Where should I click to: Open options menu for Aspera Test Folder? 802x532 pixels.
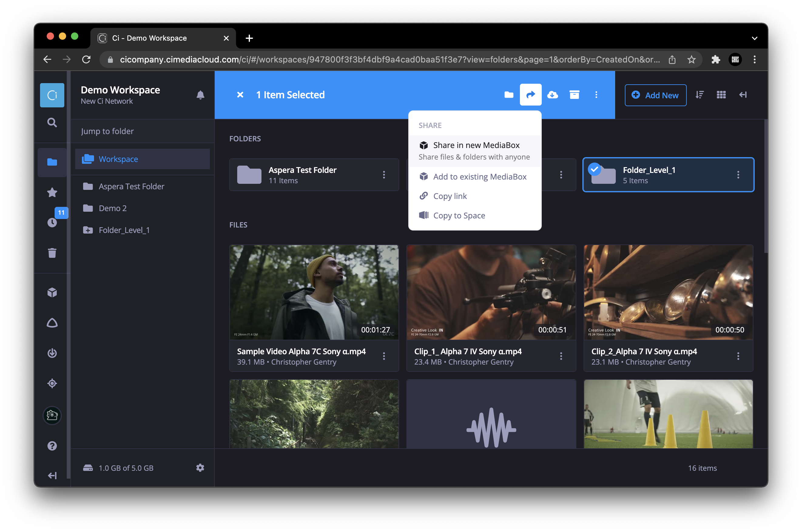[x=384, y=175]
